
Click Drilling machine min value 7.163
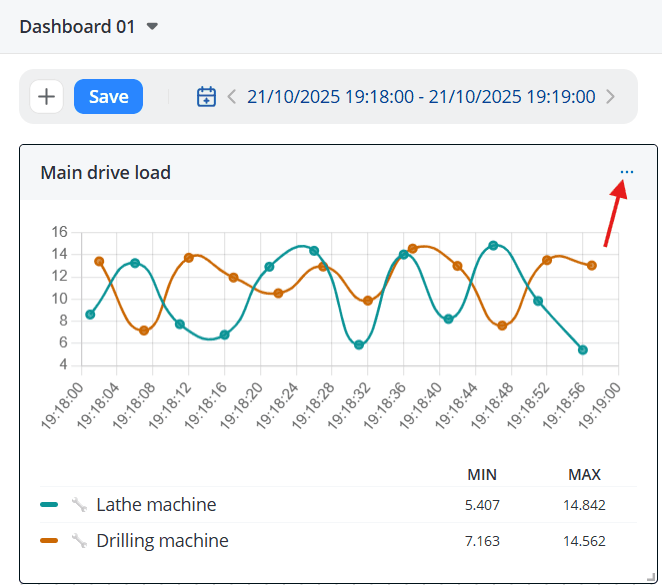click(482, 541)
